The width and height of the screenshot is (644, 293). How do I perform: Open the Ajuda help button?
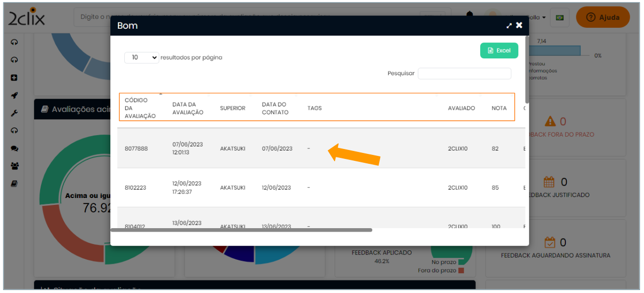[602, 17]
